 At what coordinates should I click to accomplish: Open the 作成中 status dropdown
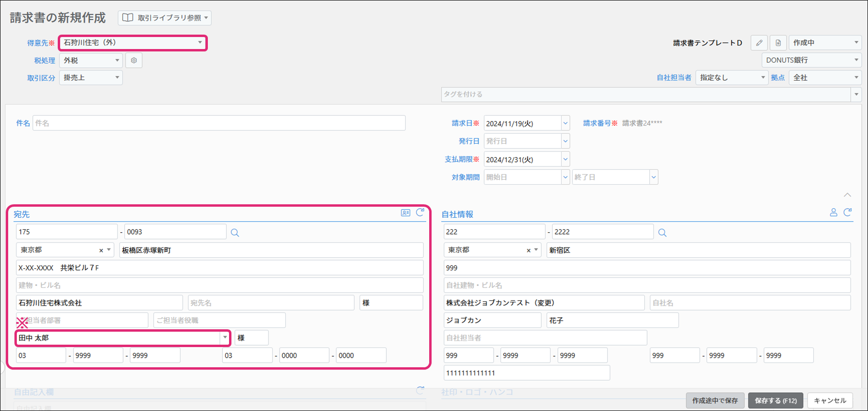pyautogui.click(x=825, y=43)
